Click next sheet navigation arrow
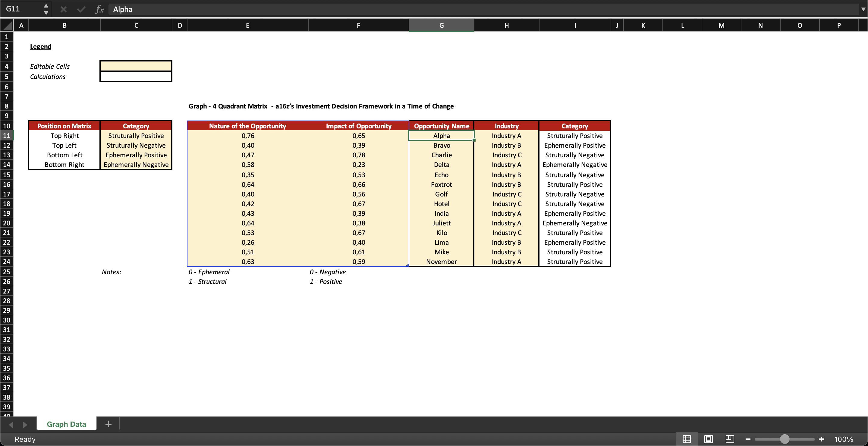 pyautogui.click(x=25, y=424)
